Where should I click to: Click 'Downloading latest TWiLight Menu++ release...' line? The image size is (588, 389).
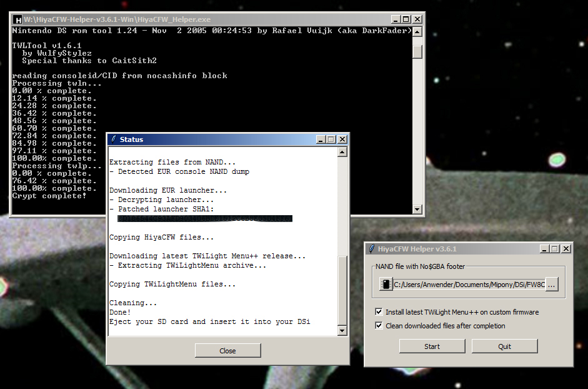point(207,256)
